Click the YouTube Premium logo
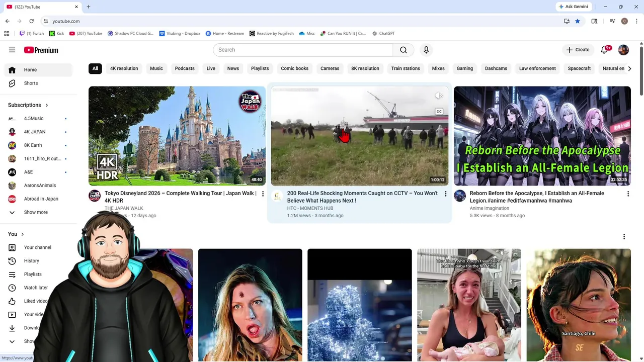644x362 pixels. [41, 50]
